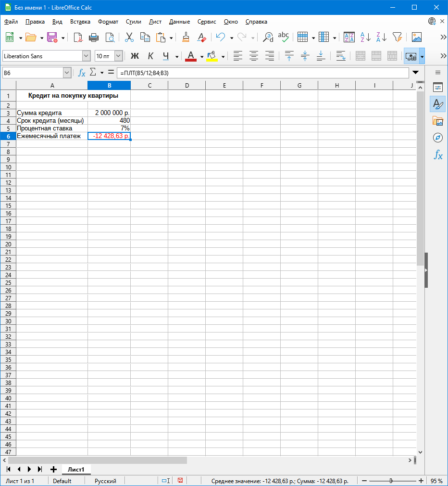This screenshot has width=448, height=486.
Task: Select the Лист1 sheet tab
Action: click(x=76, y=469)
